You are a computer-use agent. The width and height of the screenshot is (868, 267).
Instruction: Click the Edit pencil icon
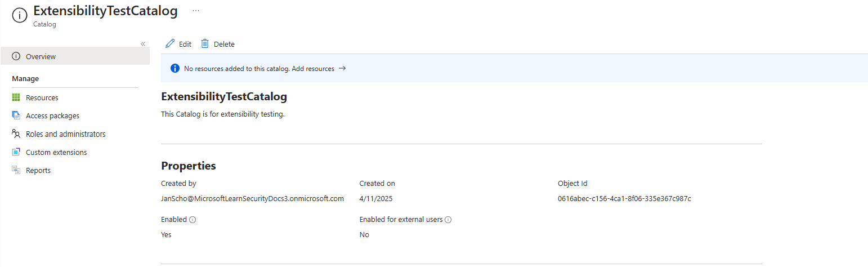coord(170,44)
